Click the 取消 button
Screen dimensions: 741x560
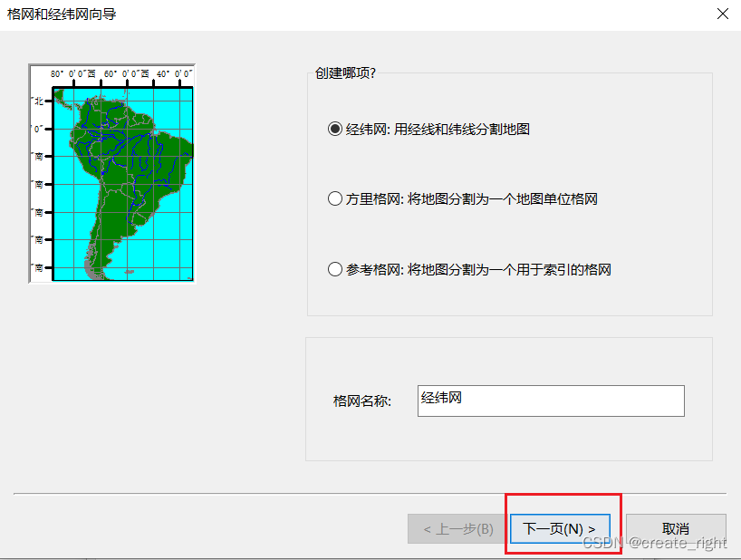pos(675,528)
